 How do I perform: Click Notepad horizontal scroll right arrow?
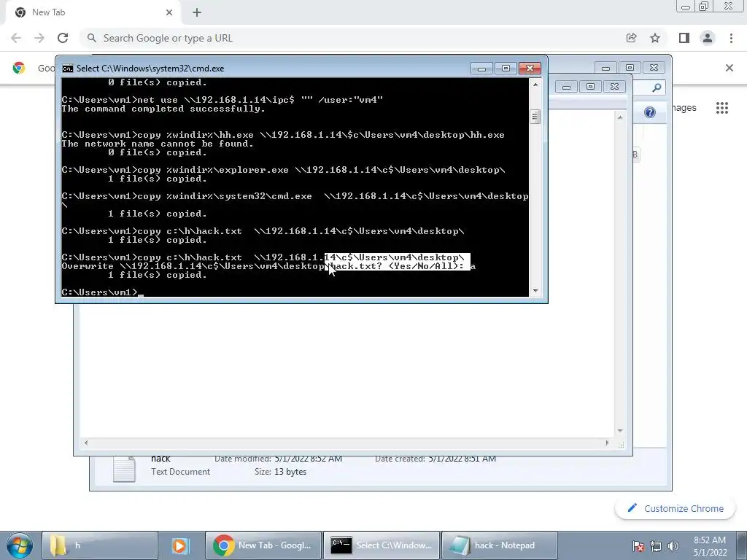607,443
